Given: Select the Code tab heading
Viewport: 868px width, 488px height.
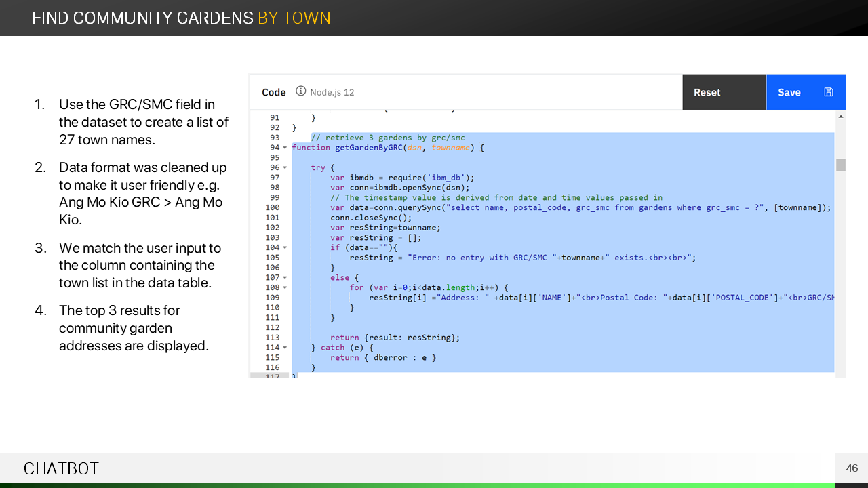Looking at the screenshot, I should (274, 92).
